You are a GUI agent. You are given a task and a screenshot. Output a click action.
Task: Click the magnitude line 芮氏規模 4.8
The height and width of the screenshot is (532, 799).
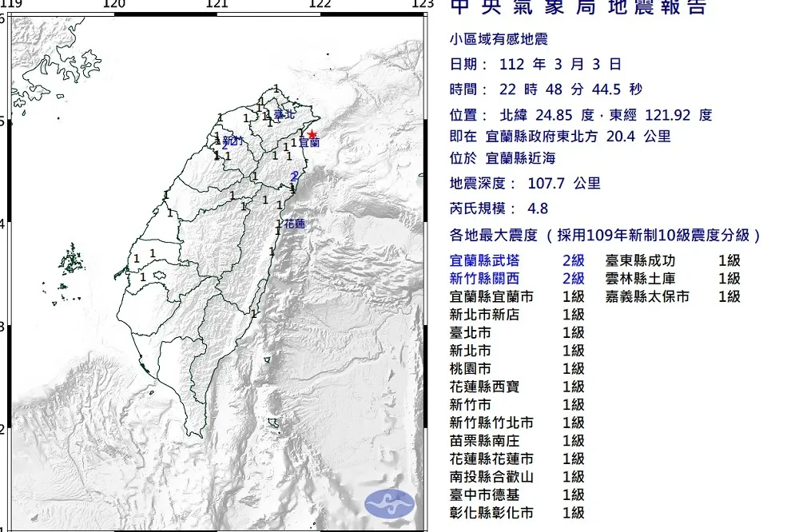[x=499, y=209]
